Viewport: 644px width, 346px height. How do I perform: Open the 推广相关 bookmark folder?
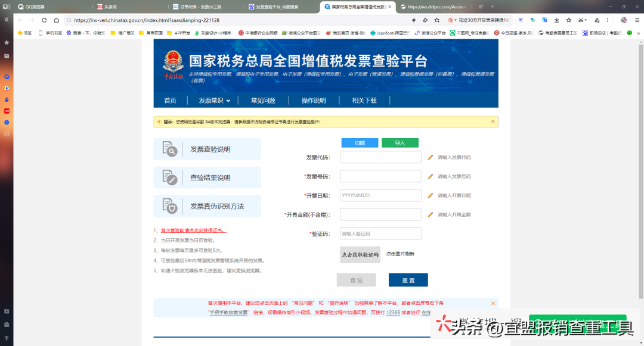(x=122, y=33)
